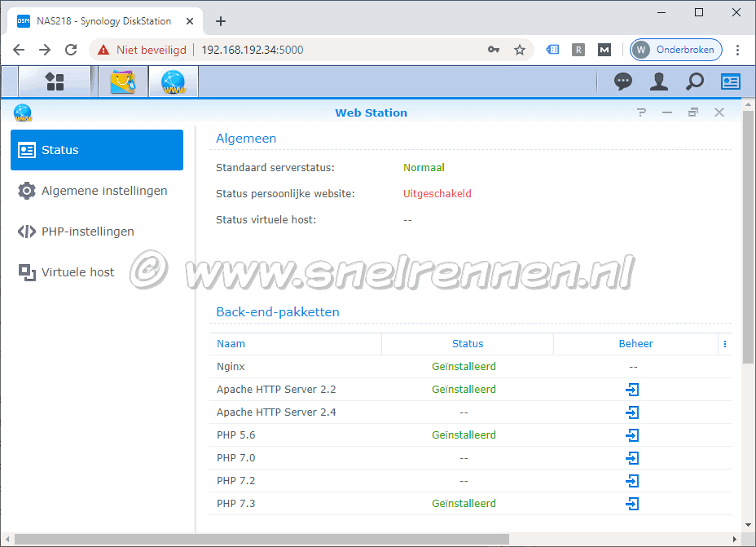Open Package Center from the DSM taskbar
The width and height of the screenshot is (756, 547).
coord(123,82)
